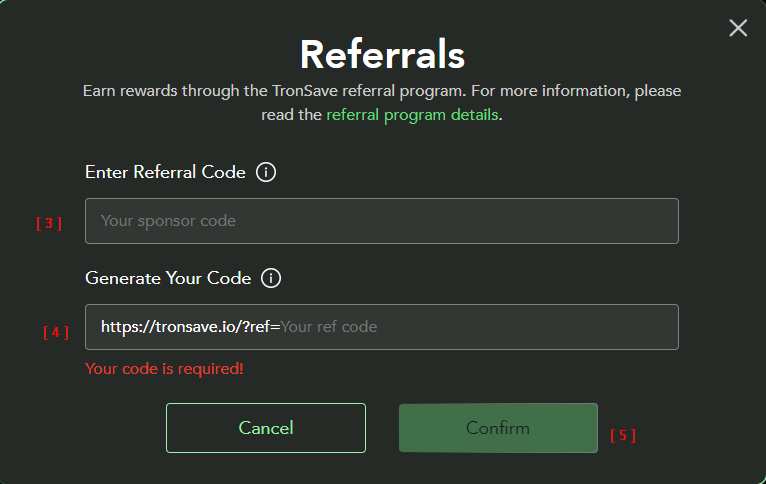Click the Referrals heading
Viewport: 766px width, 484px height.
pyautogui.click(x=382, y=53)
